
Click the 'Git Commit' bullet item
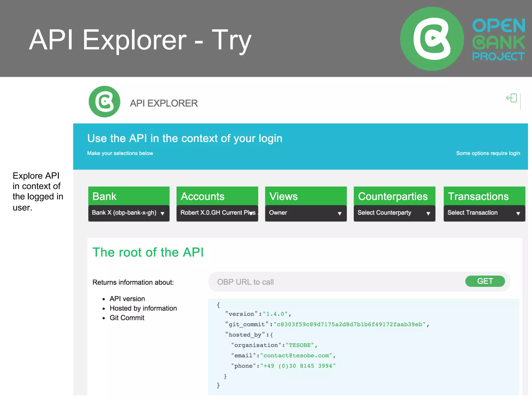(x=127, y=318)
